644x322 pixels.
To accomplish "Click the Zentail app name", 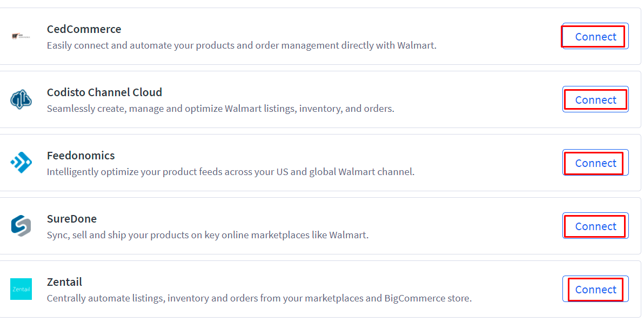I will click(x=64, y=282).
